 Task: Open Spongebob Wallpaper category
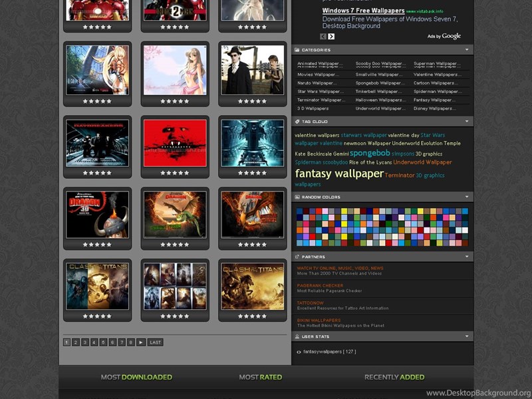380,83
